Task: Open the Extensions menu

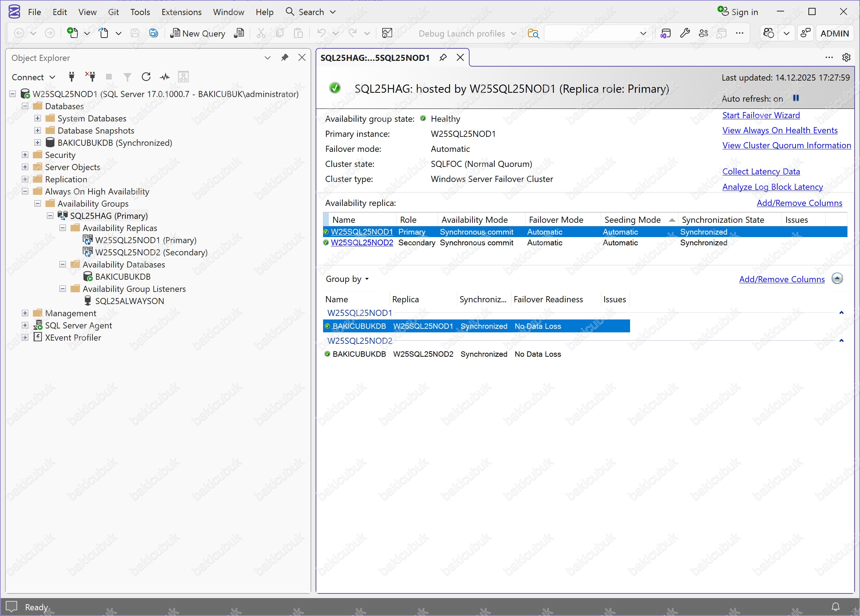Action: (181, 12)
